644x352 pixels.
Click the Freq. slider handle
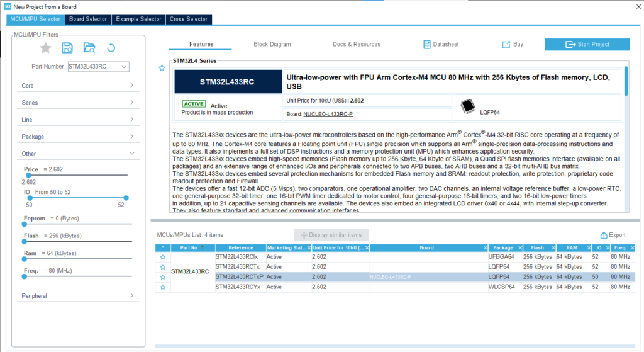point(25,276)
